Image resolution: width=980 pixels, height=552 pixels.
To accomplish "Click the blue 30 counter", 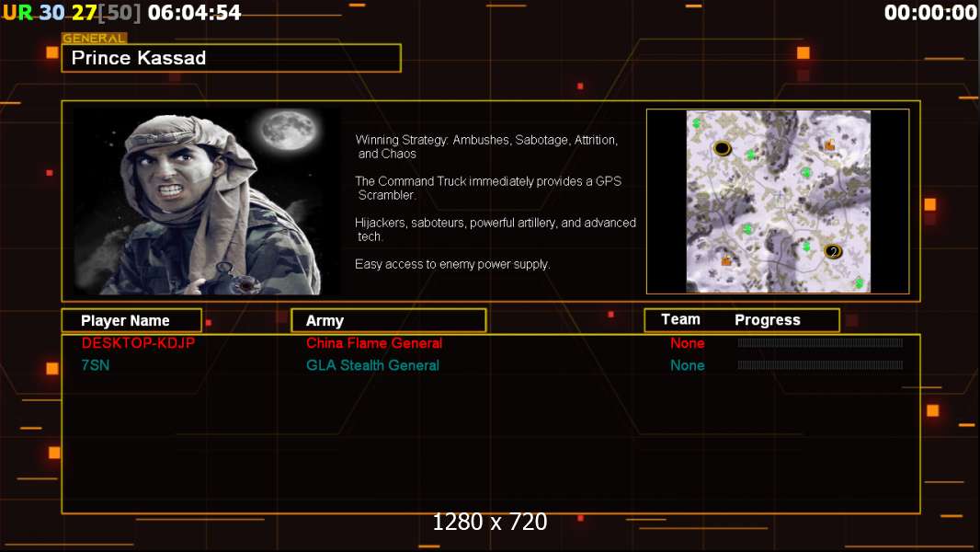I will coord(51,13).
